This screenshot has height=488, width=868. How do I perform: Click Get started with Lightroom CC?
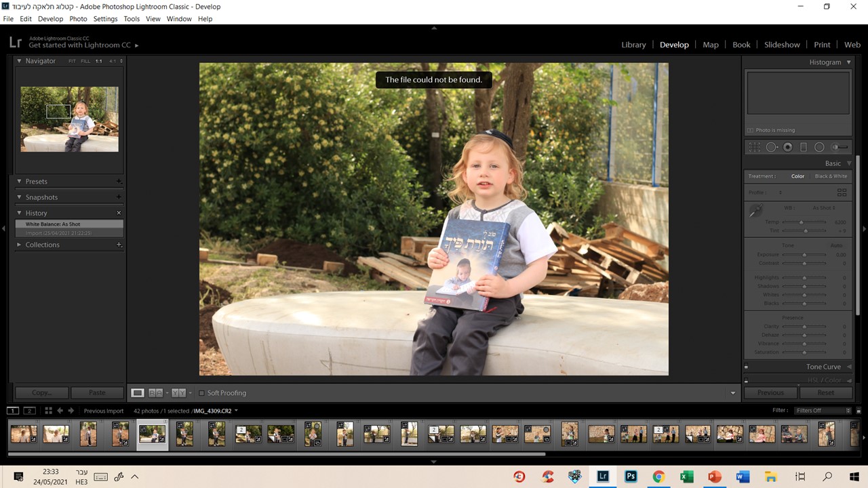pyautogui.click(x=79, y=45)
